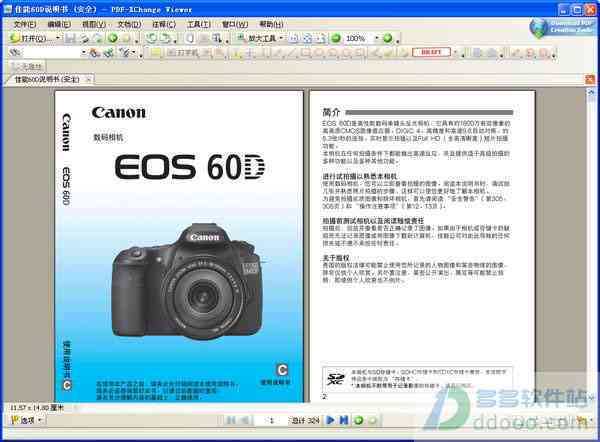Open the 编辑(E) menu
This screenshot has width=600, height=442.
[x=59, y=24]
